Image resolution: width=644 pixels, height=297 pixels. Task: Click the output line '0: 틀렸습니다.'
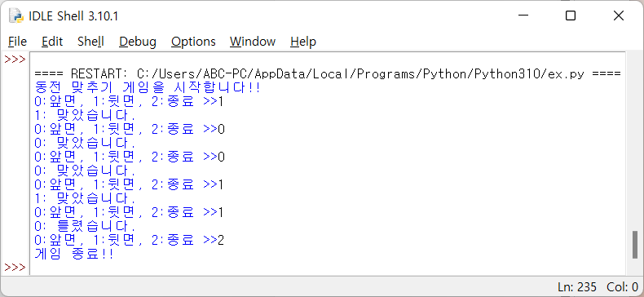pos(85,226)
